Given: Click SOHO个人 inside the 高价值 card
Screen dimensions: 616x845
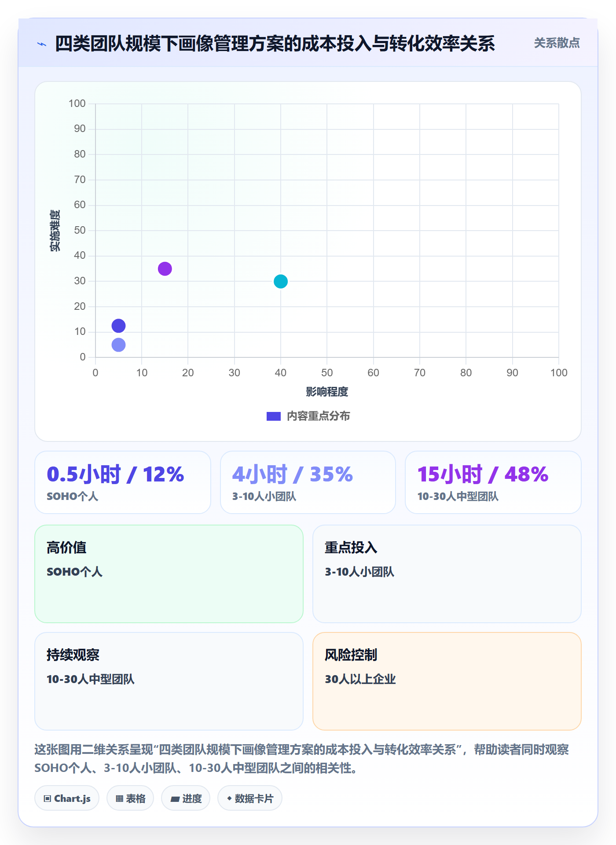Looking at the screenshot, I should [x=74, y=572].
